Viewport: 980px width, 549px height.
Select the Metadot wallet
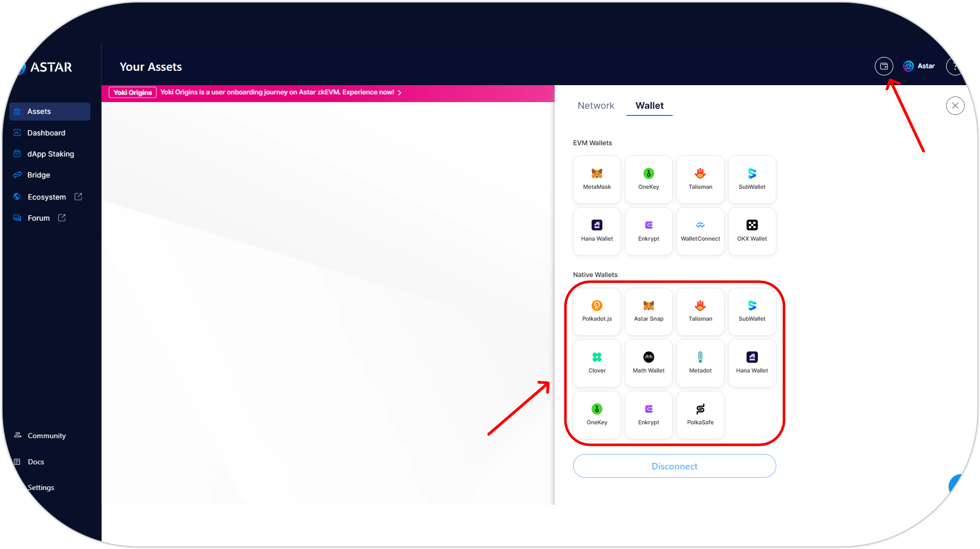coord(700,363)
